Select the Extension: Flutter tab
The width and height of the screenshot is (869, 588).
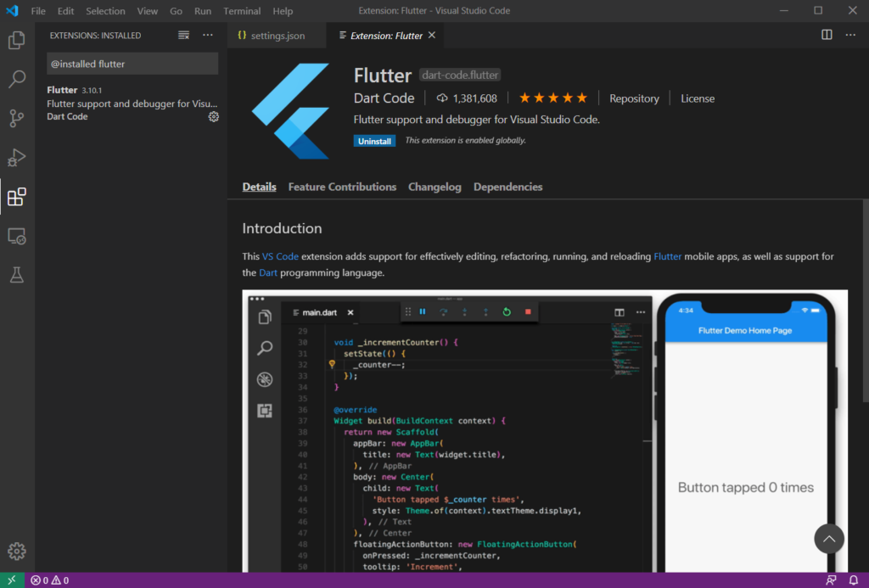coord(386,36)
